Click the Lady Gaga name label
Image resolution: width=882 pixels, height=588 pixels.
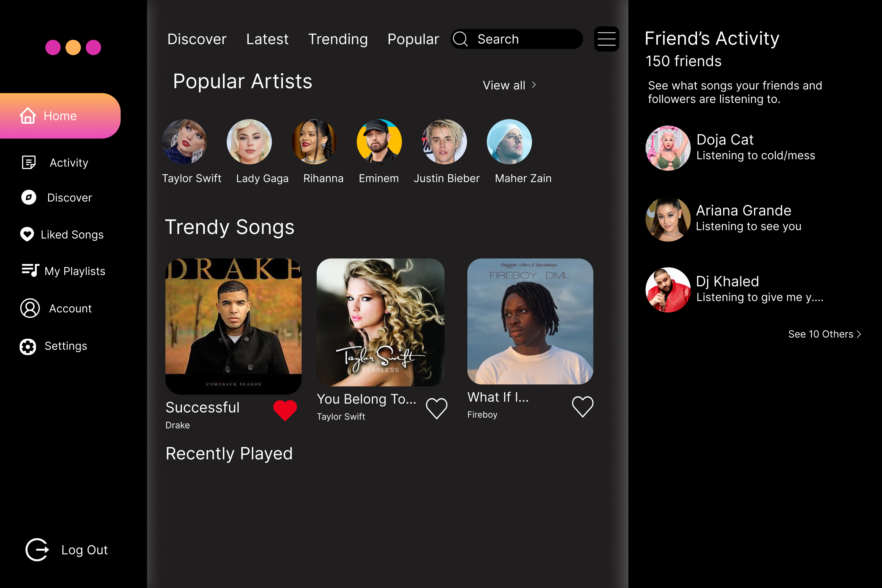[x=262, y=179]
